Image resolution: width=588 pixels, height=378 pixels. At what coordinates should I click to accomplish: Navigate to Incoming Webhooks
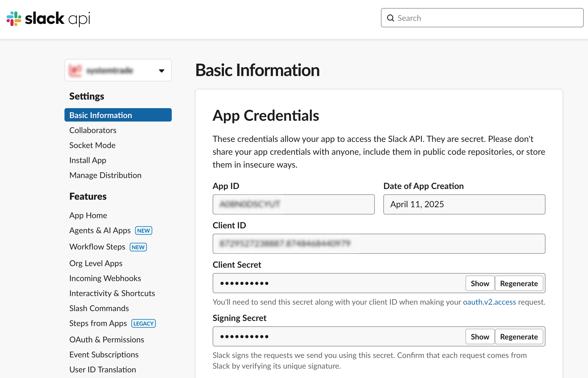click(x=105, y=278)
